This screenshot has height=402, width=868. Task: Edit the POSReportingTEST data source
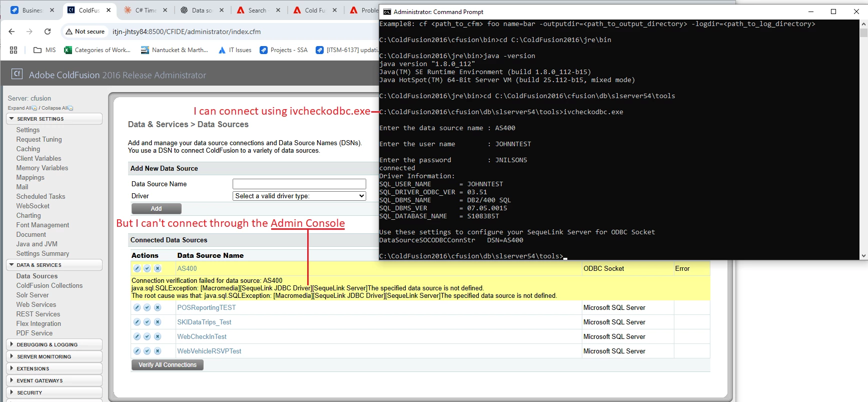pyautogui.click(x=137, y=307)
